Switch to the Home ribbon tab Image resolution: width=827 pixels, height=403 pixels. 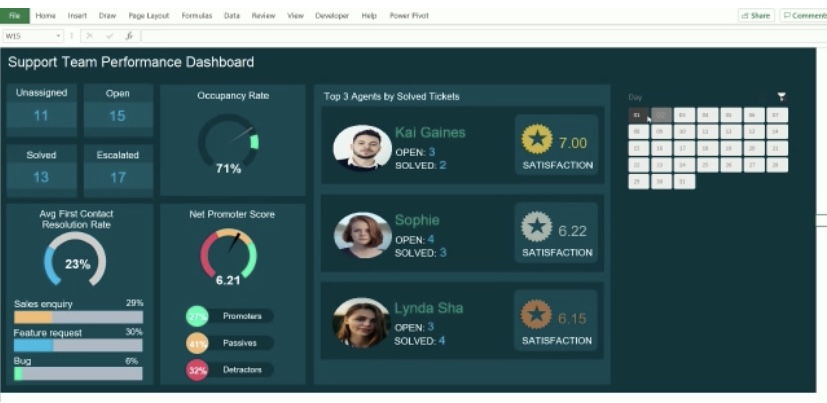[45, 16]
